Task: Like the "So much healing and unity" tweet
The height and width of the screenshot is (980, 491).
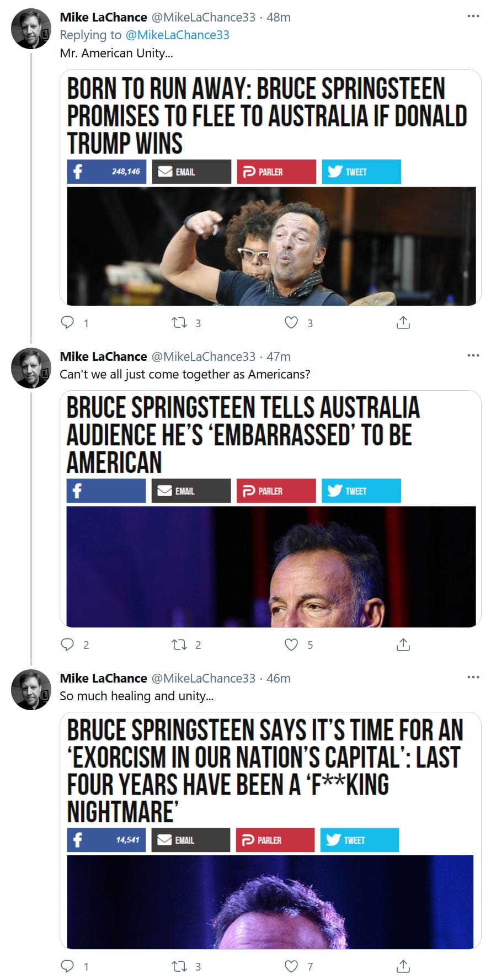Action: coord(291,966)
